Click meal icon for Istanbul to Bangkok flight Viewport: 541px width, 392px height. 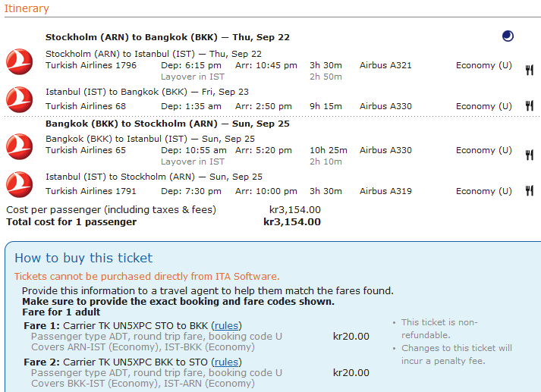529,106
